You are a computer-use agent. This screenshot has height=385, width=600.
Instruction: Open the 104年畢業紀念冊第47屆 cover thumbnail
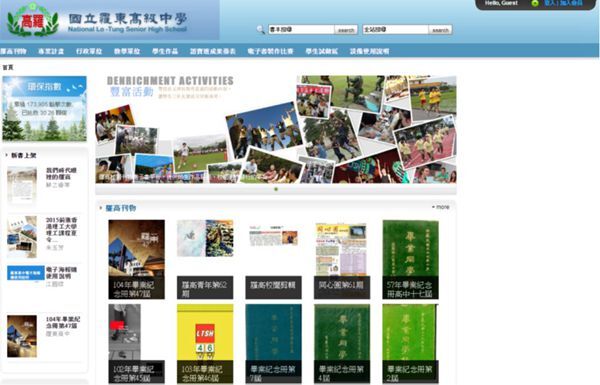point(137,259)
